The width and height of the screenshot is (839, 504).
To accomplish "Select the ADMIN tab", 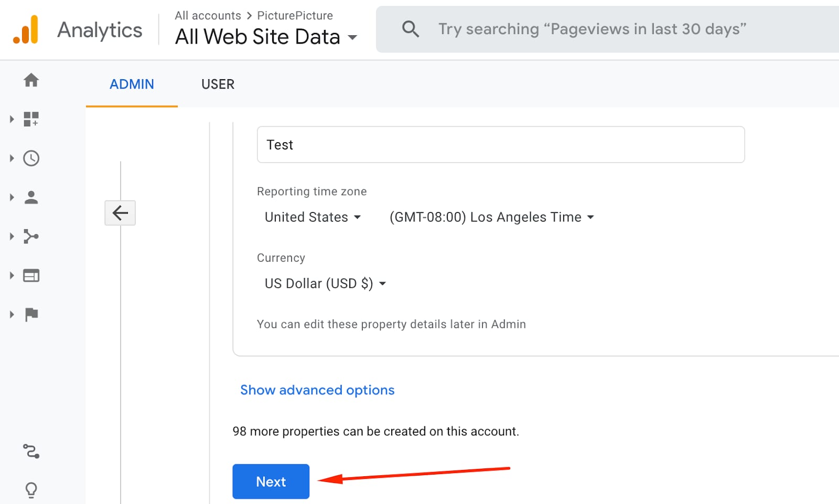I will click(x=132, y=84).
